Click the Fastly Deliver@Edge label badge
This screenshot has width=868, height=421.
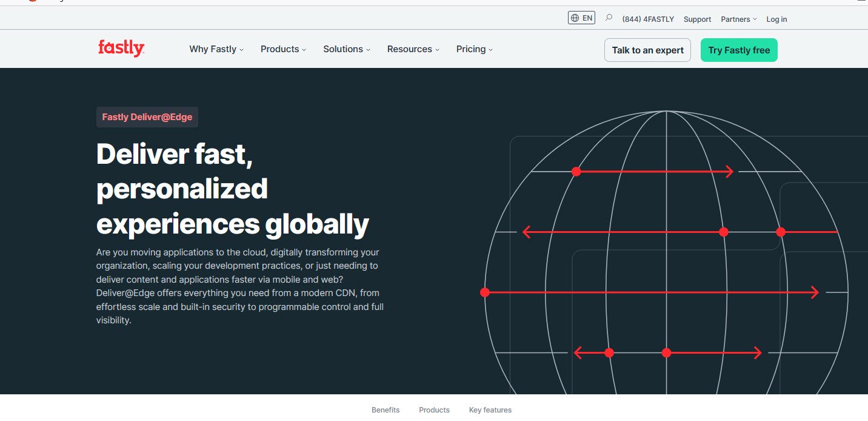coord(147,117)
